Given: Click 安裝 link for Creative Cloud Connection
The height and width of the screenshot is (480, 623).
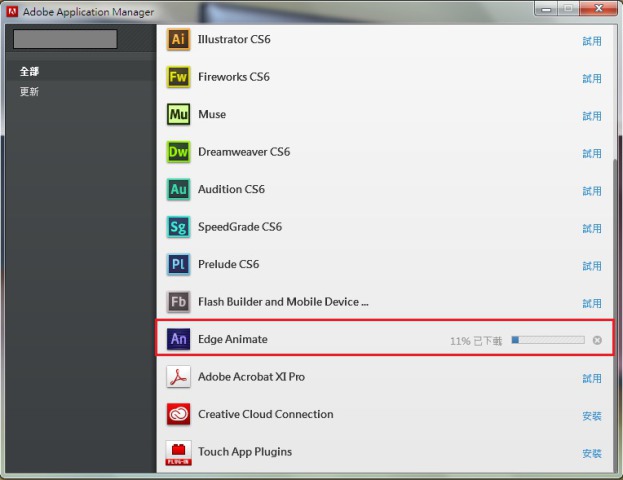Looking at the screenshot, I should [x=592, y=416].
